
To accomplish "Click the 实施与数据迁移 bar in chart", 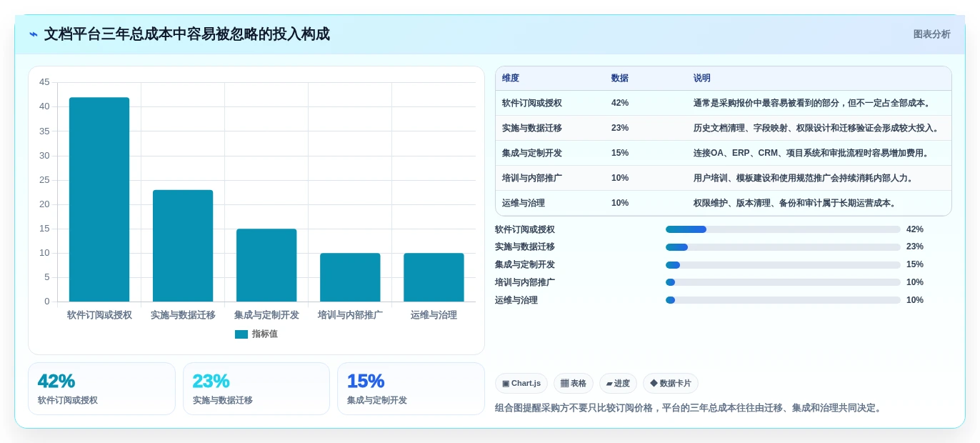I will tap(183, 246).
